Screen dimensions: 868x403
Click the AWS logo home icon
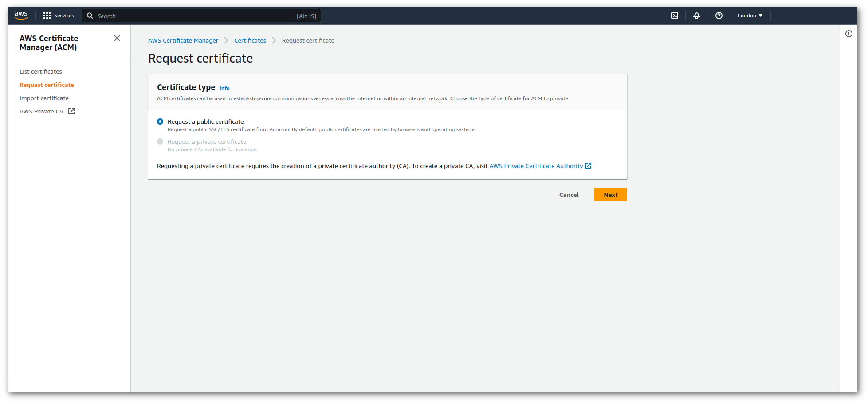(x=21, y=16)
